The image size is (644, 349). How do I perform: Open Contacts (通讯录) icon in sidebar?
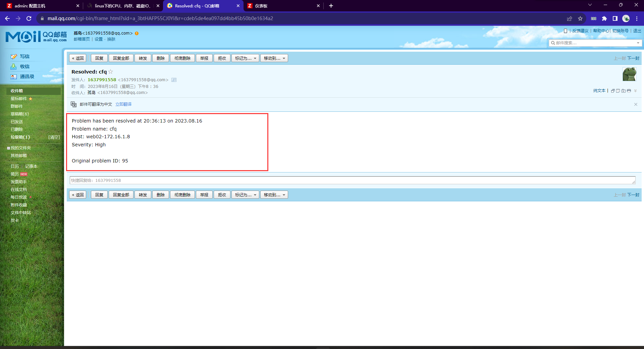[x=14, y=77]
